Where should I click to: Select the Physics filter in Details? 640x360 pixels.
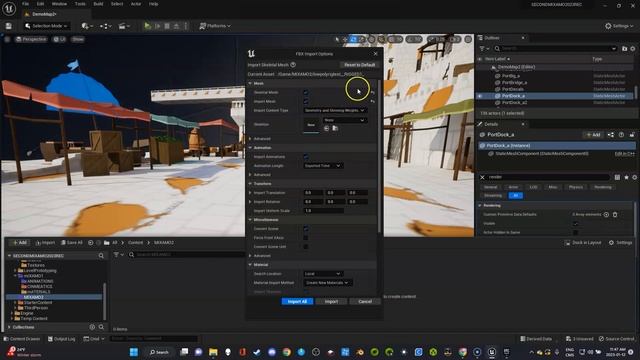pyautogui.click(x=576, y=187)
